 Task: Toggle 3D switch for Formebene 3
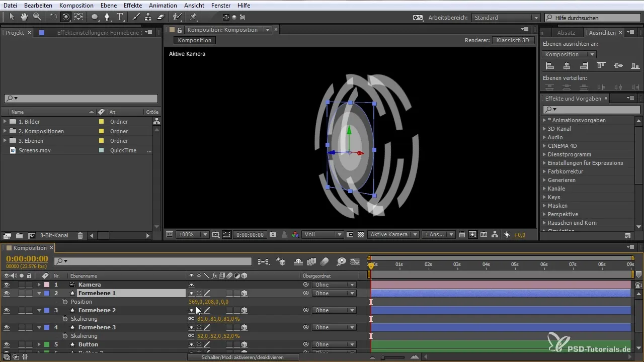(x=244, y=327)
